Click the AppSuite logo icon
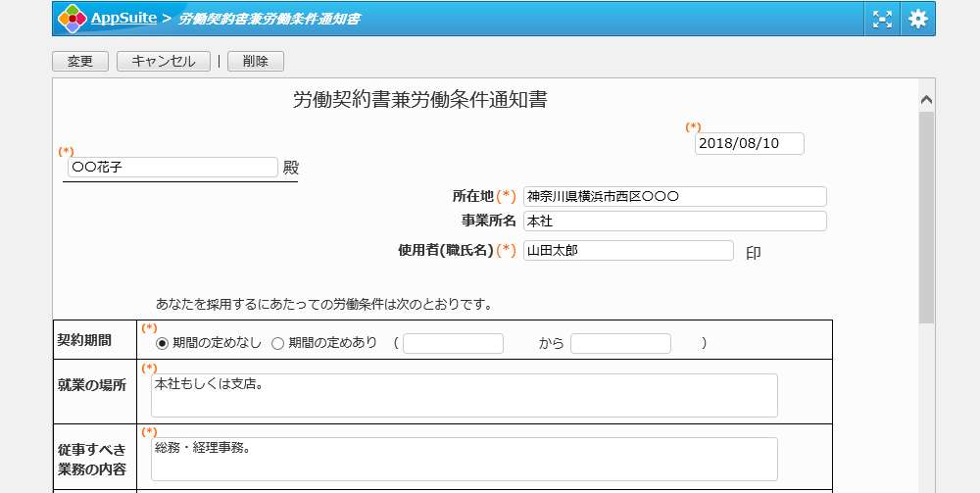 (72, 19)
